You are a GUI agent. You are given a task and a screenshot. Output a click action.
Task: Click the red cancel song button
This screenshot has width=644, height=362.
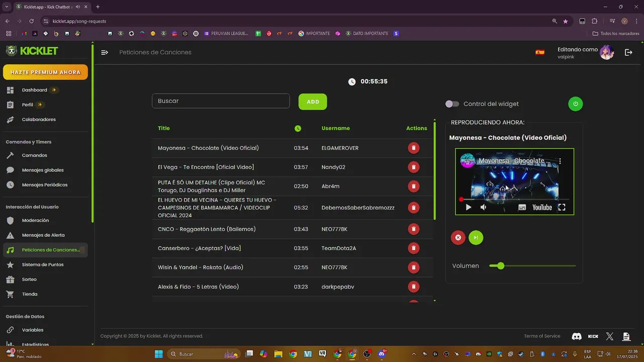coord(458,237)
